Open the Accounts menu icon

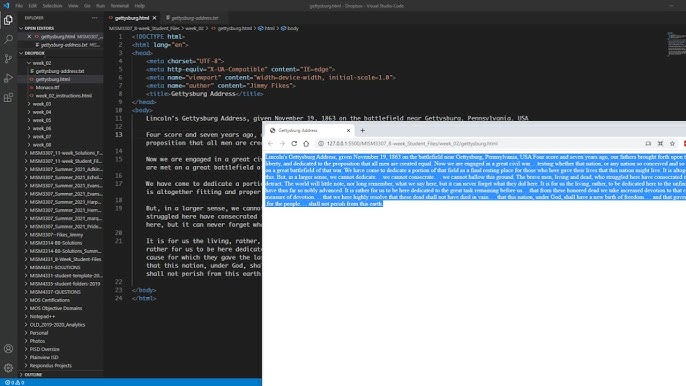tap(8, 349)
